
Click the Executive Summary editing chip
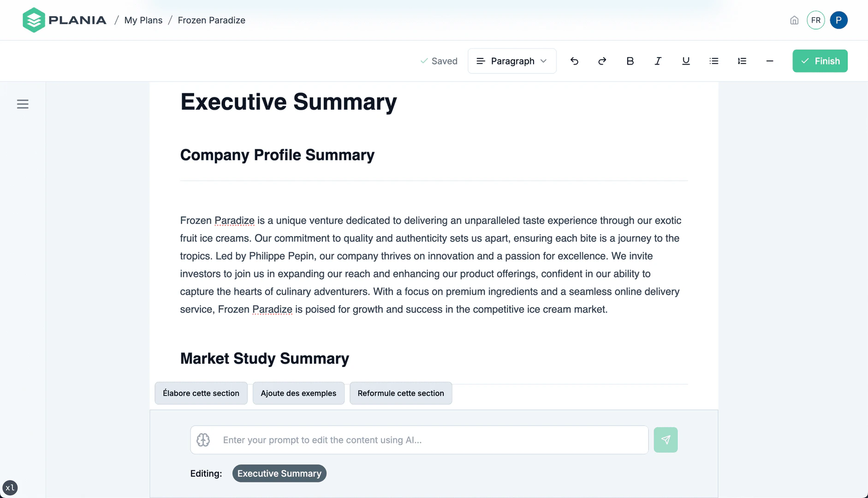[279, 473]
